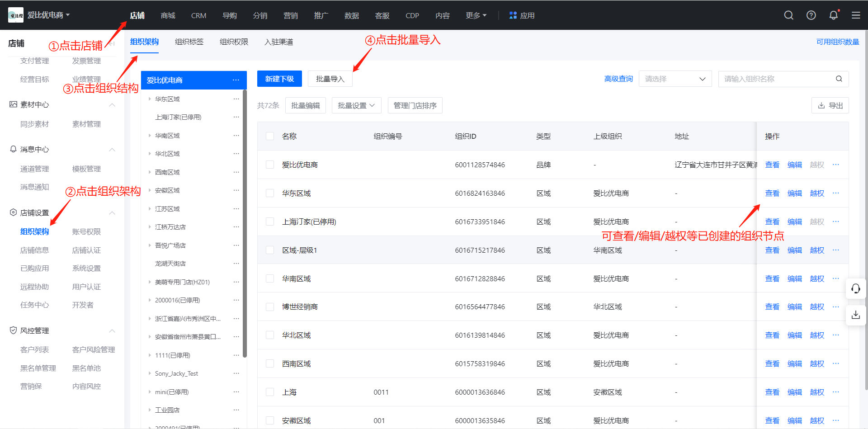This screenshot has height=429, width=868.
Task: Check the 华南区域 row checkbox
Action: tap(270, 278)
